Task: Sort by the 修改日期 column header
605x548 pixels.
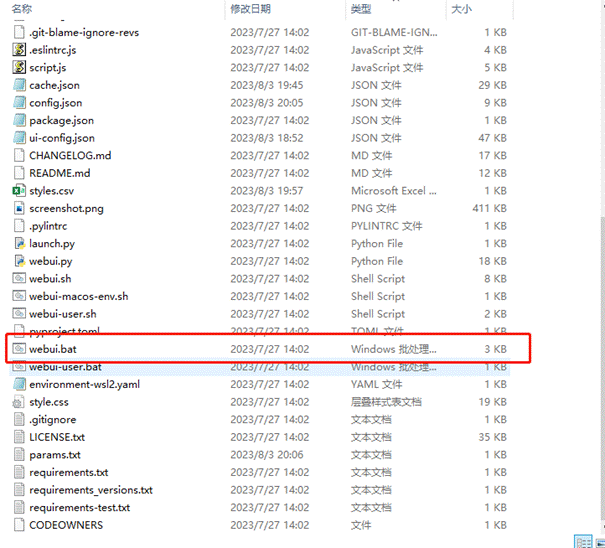Action: pyautogui.click(x=250, y=8)
